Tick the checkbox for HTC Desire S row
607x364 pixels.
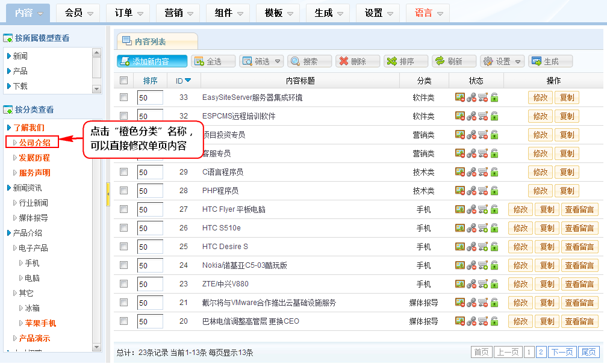point(123,247)
